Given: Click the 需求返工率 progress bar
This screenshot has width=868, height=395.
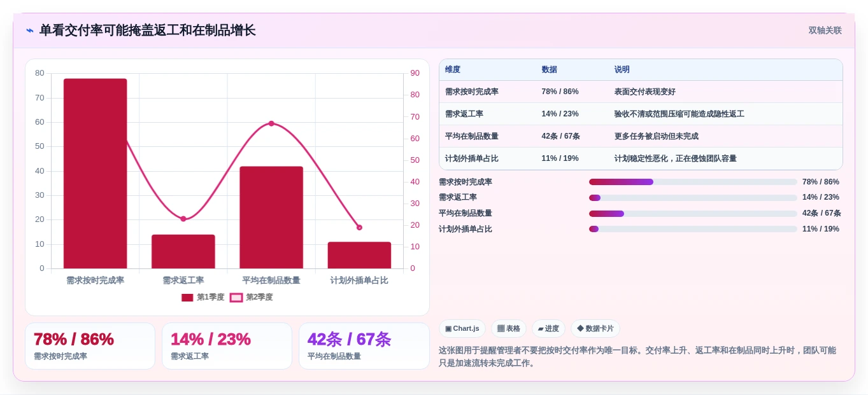Looking at the screenshot, I should (693, 198).
